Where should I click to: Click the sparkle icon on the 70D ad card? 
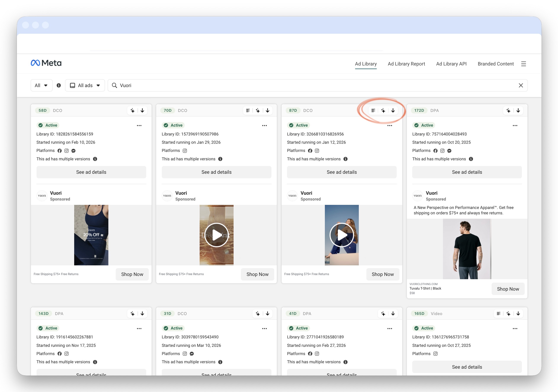click(x=258, y=110)
